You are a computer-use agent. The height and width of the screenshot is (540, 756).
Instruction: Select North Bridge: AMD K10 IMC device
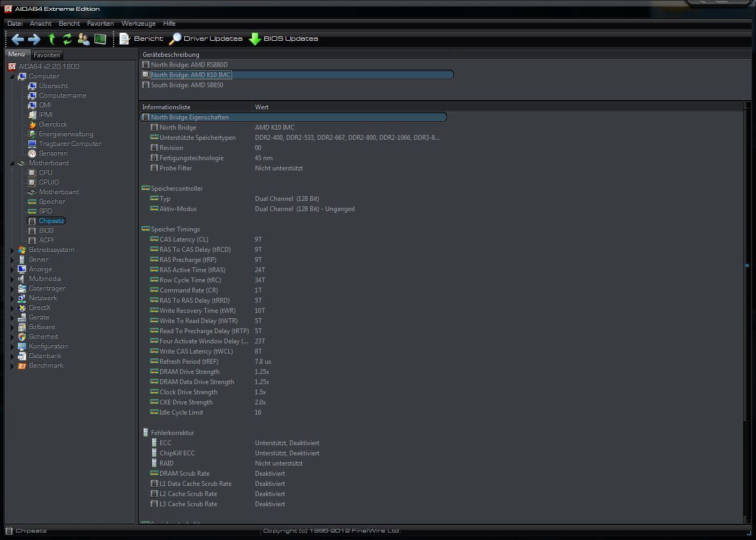coord(297,75)
